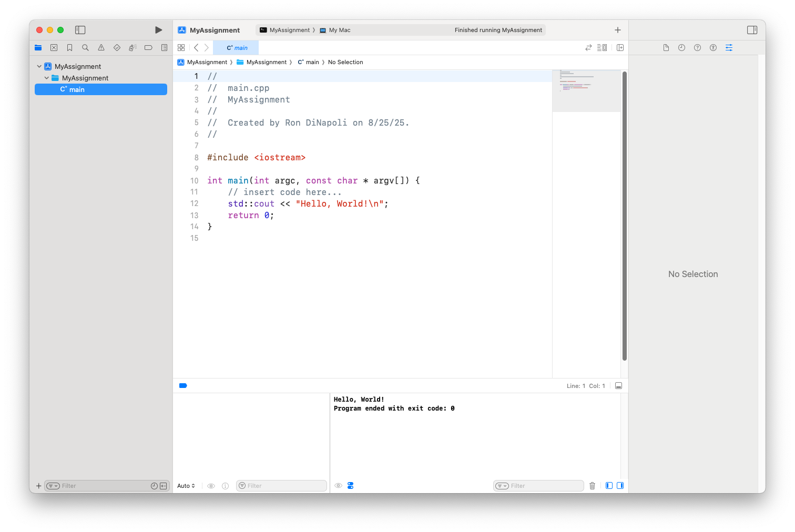The image size is (795, 532).
Task: Click on the #include <iostream> line
Action: pos(256,157)
